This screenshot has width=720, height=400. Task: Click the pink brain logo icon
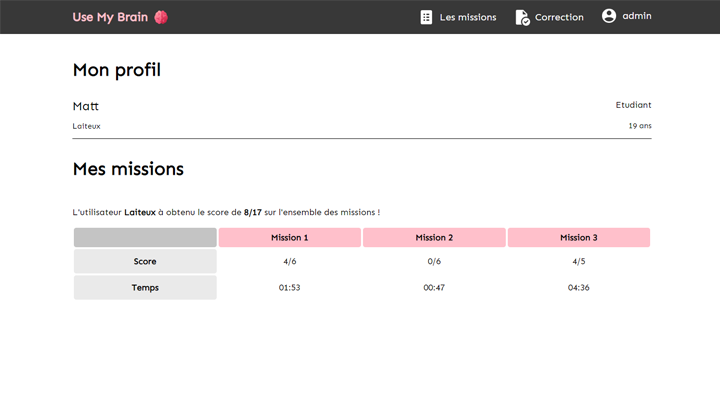[x=160, y=17]
